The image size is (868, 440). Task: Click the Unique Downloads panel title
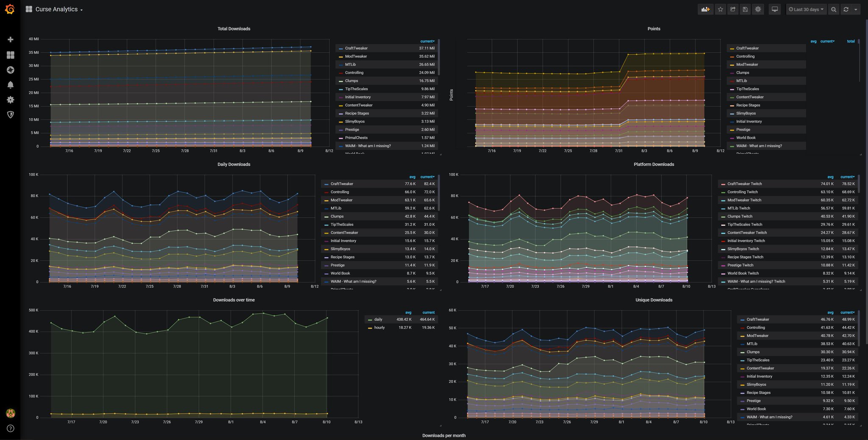[654, 300]
